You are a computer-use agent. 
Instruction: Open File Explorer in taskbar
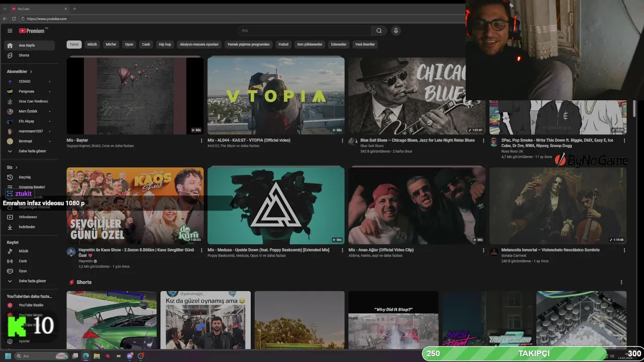pyautogui.click(x=97, y=356)
